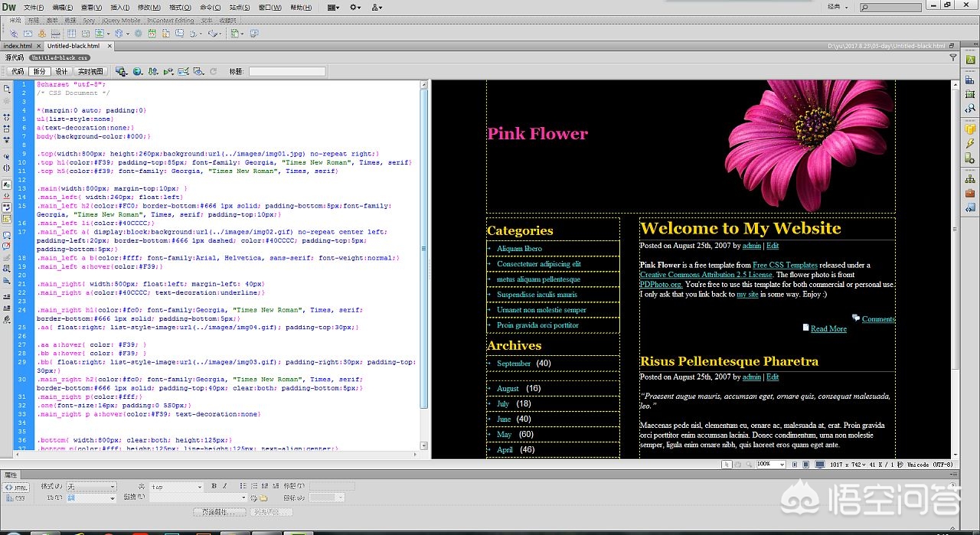Viewport: 980px width, 535px height.
Task: Open the 100% zoom level dropdown
Action: click(771, 465)
